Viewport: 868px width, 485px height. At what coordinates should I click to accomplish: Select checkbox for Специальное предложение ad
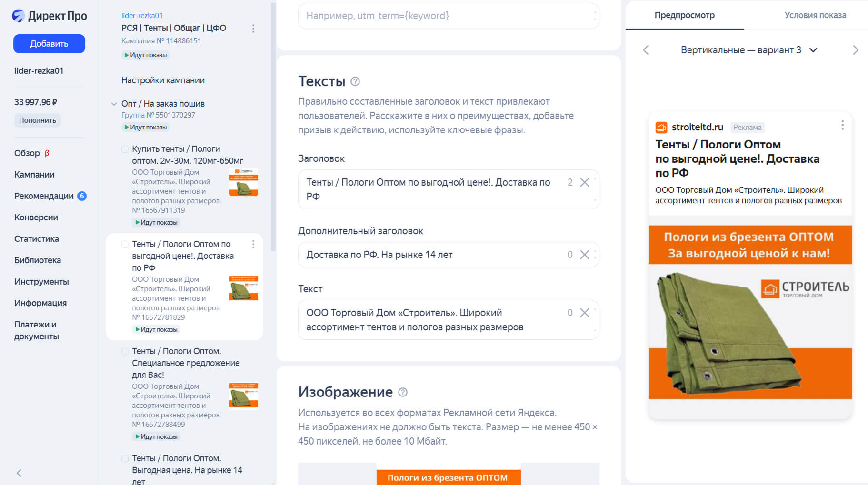pos(125,351)
